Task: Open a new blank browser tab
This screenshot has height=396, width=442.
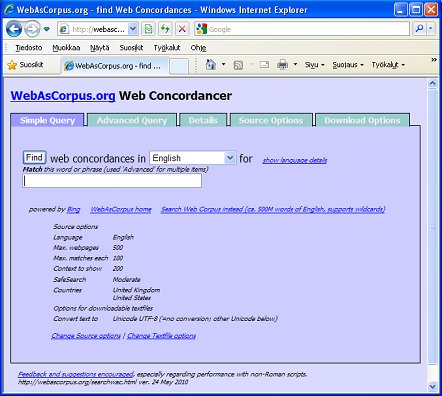Action: pos(179,66)
